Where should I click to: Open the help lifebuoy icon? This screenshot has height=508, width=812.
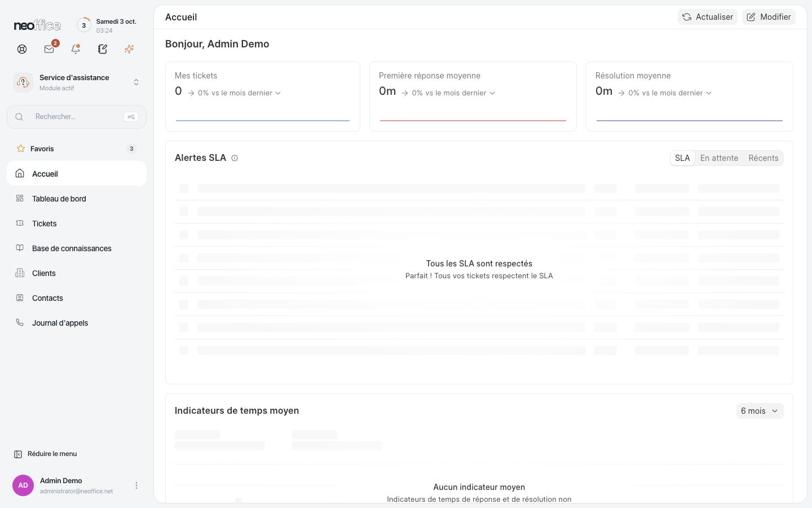pos(22,49)
